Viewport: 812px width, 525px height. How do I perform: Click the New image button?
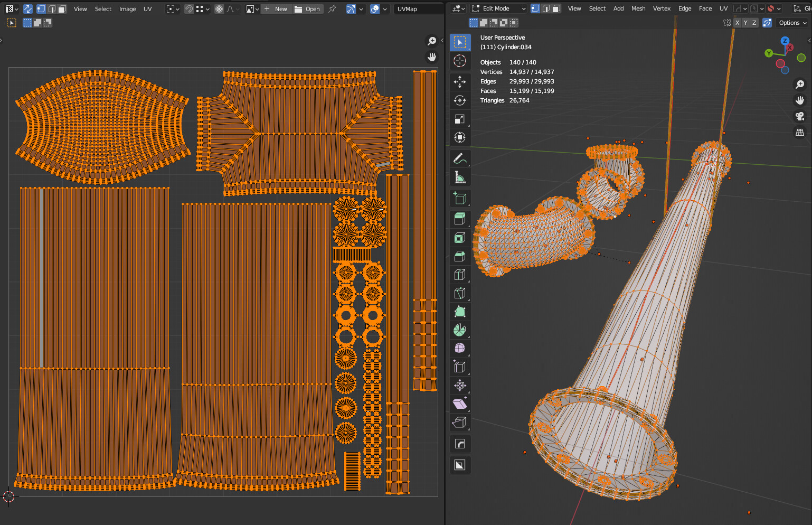coord(276,9)
